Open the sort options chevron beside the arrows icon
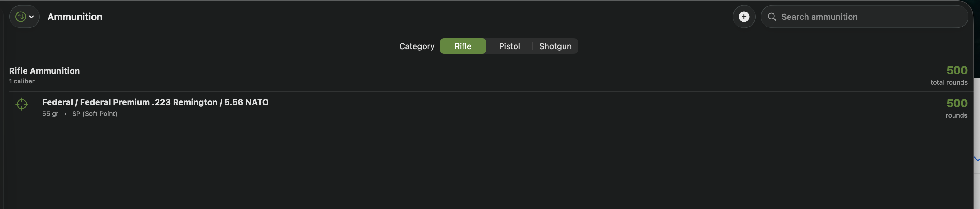Viewport: 980px width, 209px height. click(x=32, y=16)
